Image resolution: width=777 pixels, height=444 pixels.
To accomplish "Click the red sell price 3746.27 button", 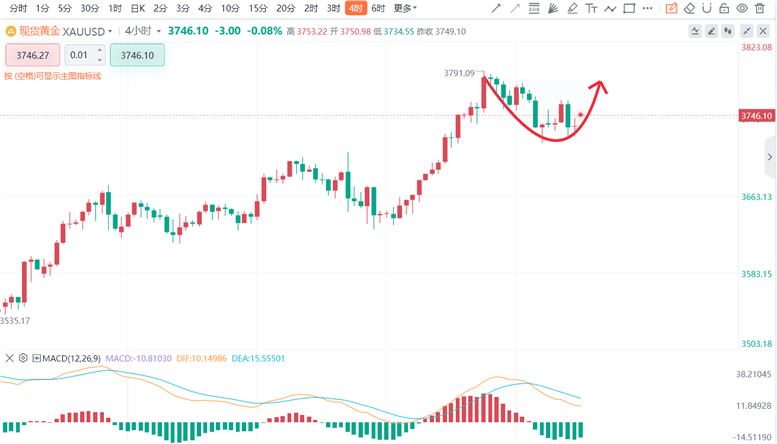I will click(x=33, y=55).
